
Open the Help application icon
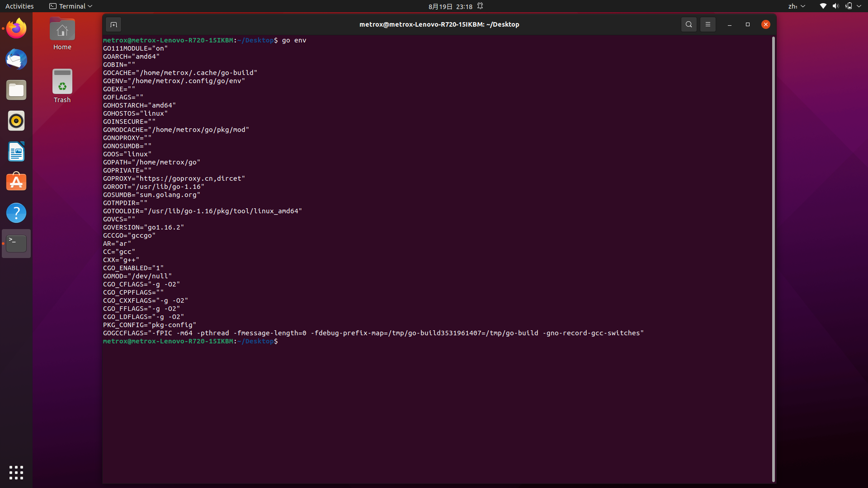click(16, 213)
